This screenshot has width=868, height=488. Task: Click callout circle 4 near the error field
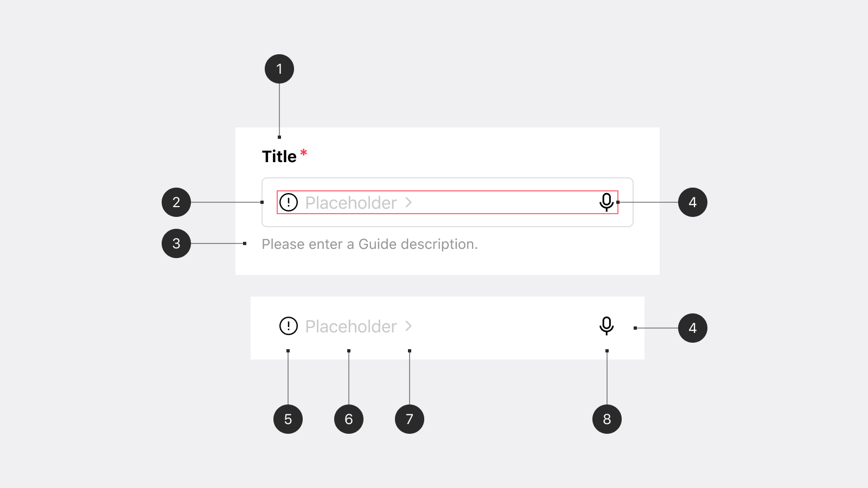tap(693, 202)
